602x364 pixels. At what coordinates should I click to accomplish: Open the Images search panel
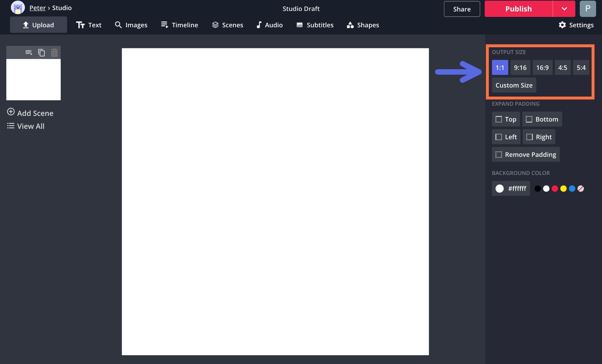(131, 25)
